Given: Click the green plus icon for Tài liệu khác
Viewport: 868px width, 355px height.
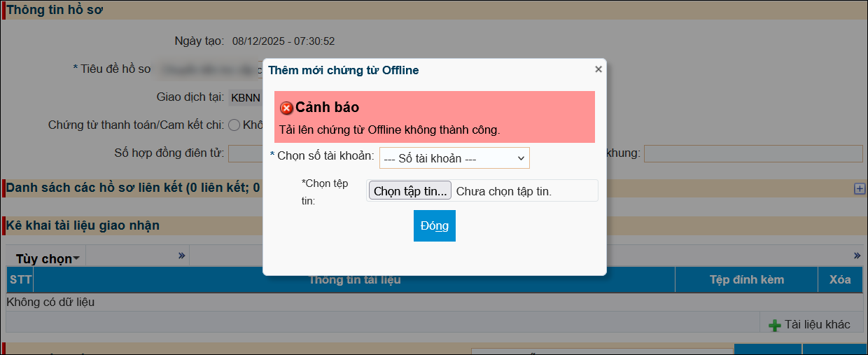Looking at the screenshot, I should (x=774, y=325).
